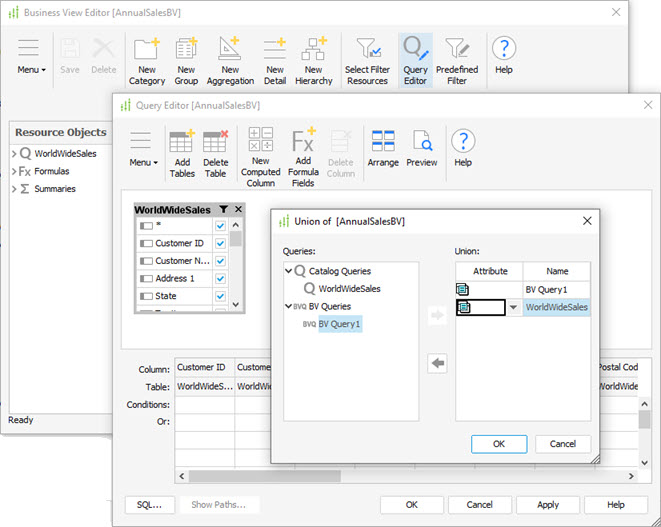Expand WorldWideSales node in Resource Objects
The width and height of the screenshot is (661, 527).
tap(14, 153)
